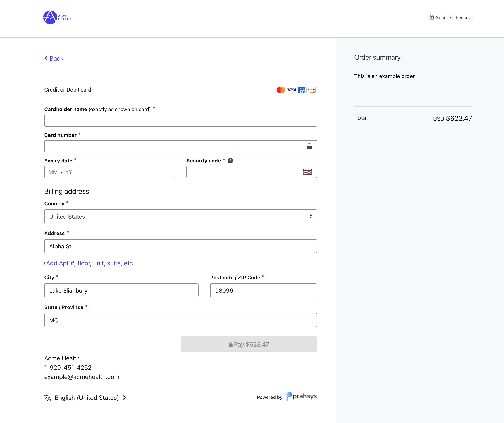
Task: Select the Expiry date MM / YY field
Action: pyautogui.click(x=109, y=172)
